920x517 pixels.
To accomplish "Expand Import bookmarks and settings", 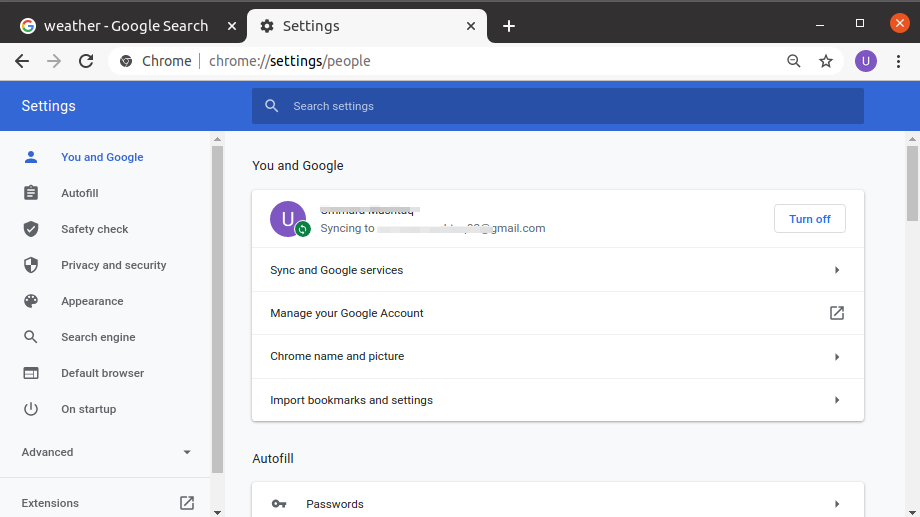I will point(837,400).
